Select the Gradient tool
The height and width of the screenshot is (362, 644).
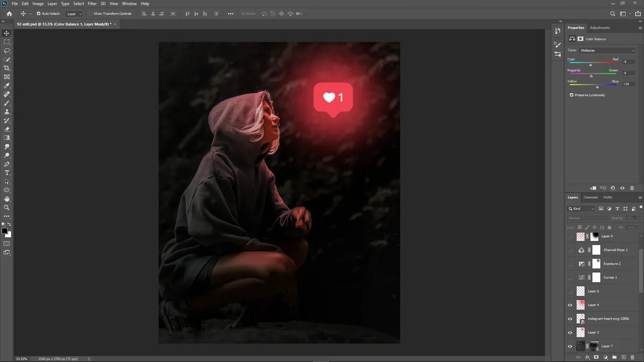click(x=7, y=138)
